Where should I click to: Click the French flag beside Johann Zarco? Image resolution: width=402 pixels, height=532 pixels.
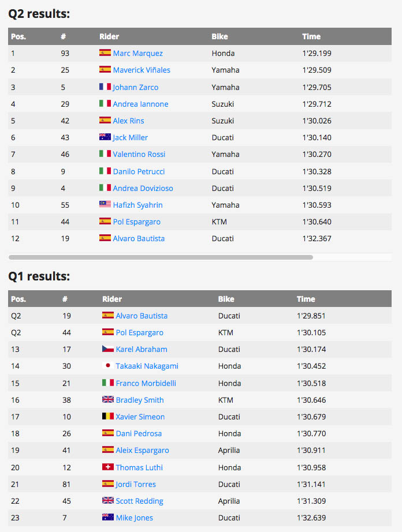click(105, 87)
